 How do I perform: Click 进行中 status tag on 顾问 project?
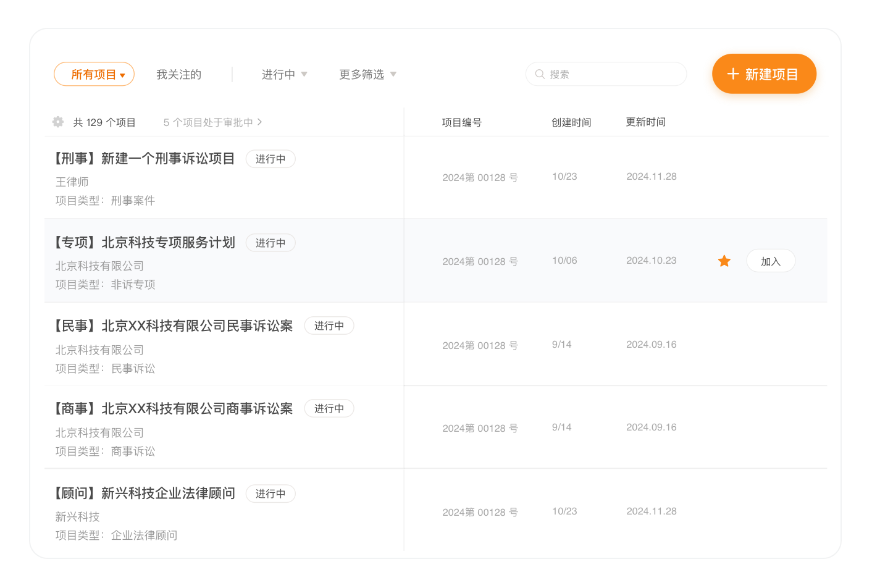coord(270,493)
